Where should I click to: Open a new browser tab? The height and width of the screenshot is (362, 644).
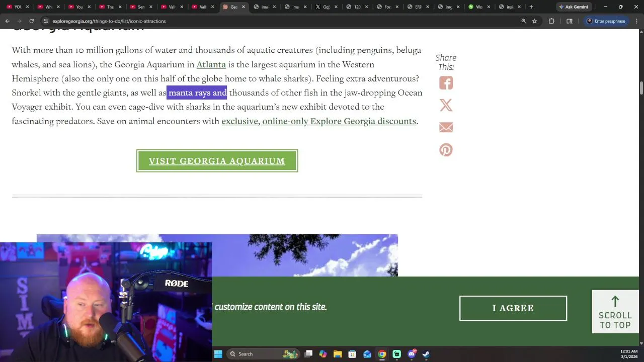[531, 7]
